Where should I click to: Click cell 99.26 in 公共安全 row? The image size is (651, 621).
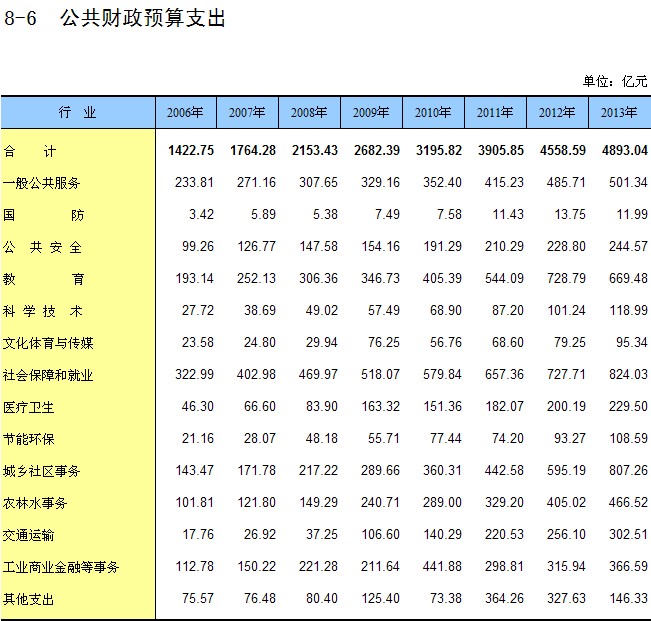[x=198, y=246]
